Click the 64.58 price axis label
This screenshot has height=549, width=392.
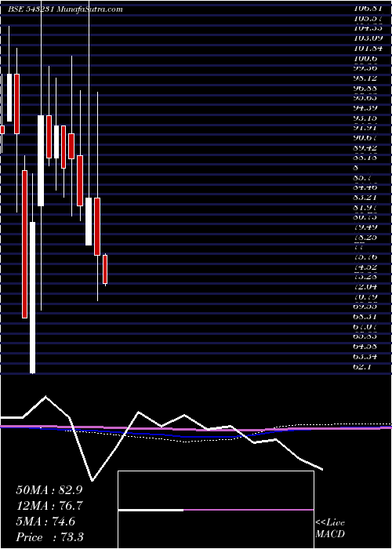pyautogui.click(x=367, y=347)
